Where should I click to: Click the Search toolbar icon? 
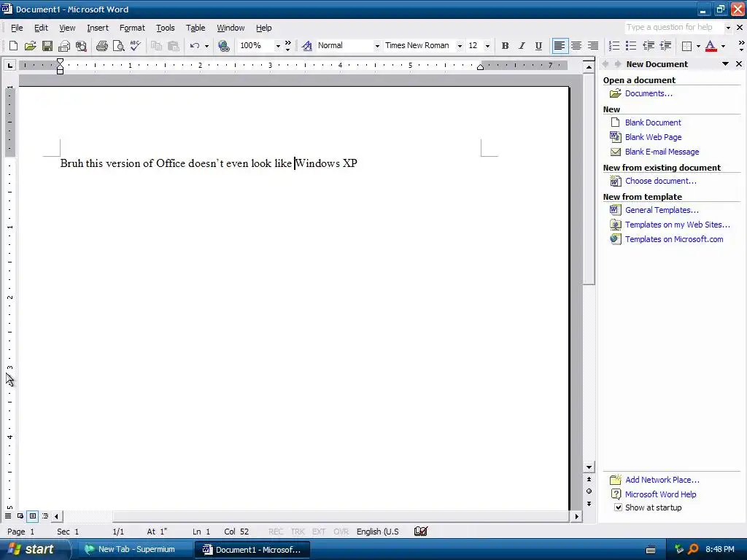point(82,46)
